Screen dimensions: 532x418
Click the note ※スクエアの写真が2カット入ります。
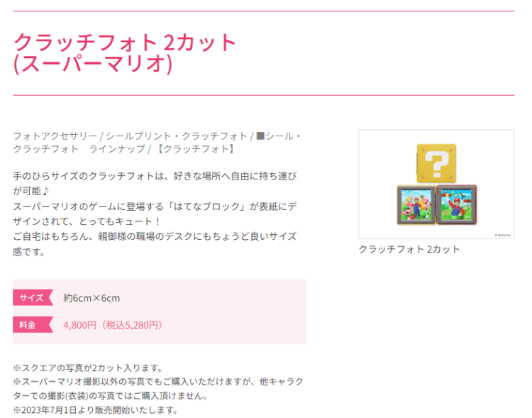pos(88,368)
